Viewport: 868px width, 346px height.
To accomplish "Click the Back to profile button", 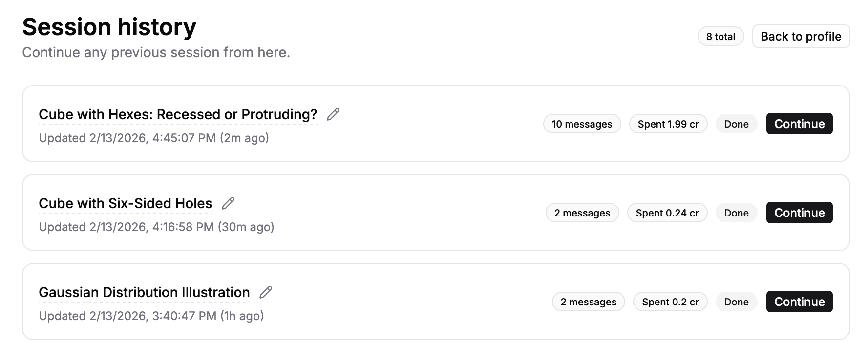I will (801, 36).
